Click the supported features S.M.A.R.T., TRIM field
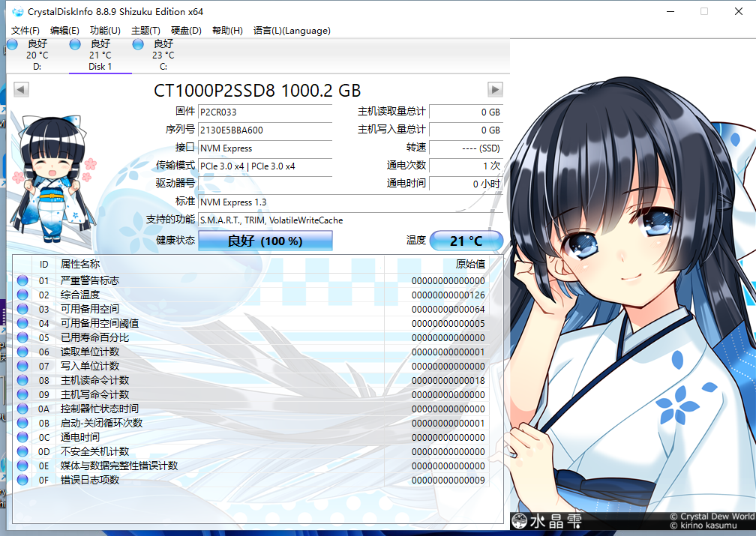Image resolution: width=756 pixels, height=536 pixels. click(350, 220)
